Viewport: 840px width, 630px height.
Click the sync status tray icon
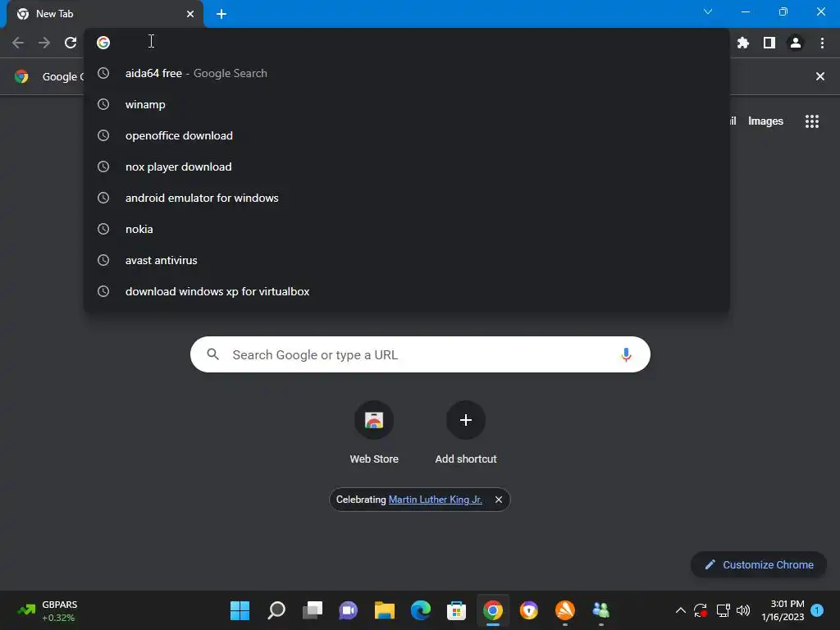click(701, 610)
